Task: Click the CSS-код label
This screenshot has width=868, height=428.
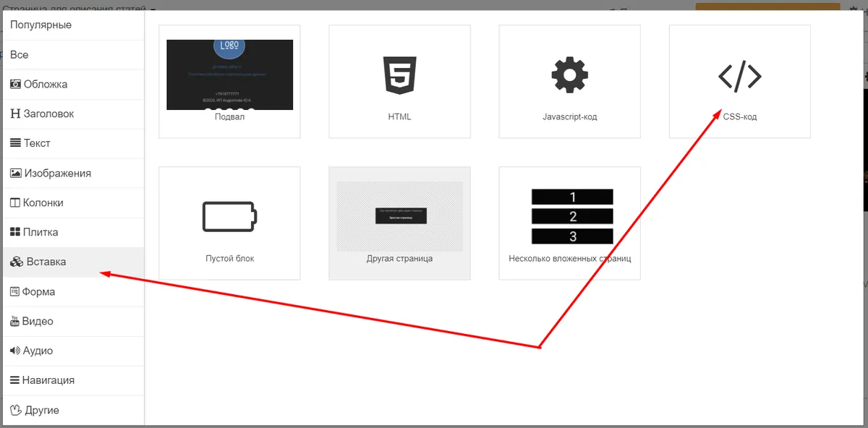Action: (x=740, y=116)
